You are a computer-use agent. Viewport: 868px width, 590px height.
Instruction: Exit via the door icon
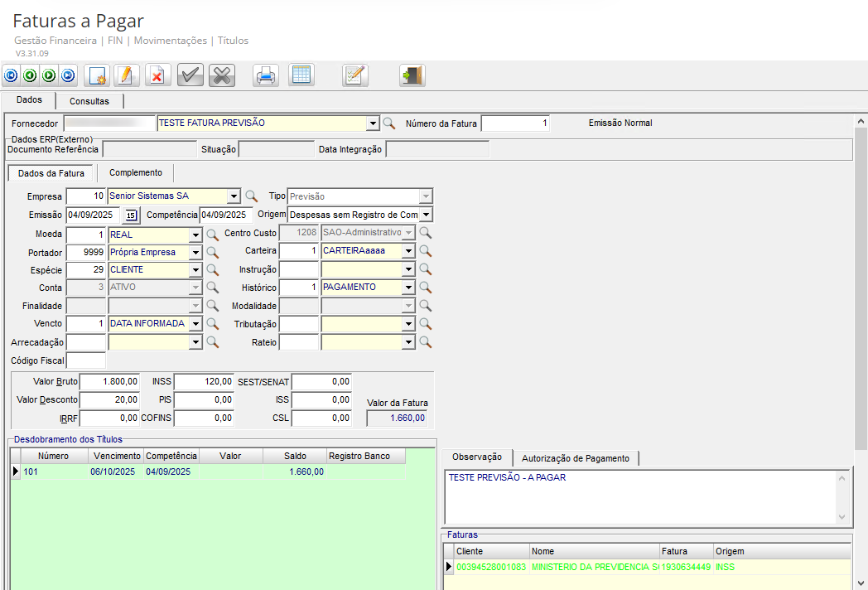click(412, 75)
